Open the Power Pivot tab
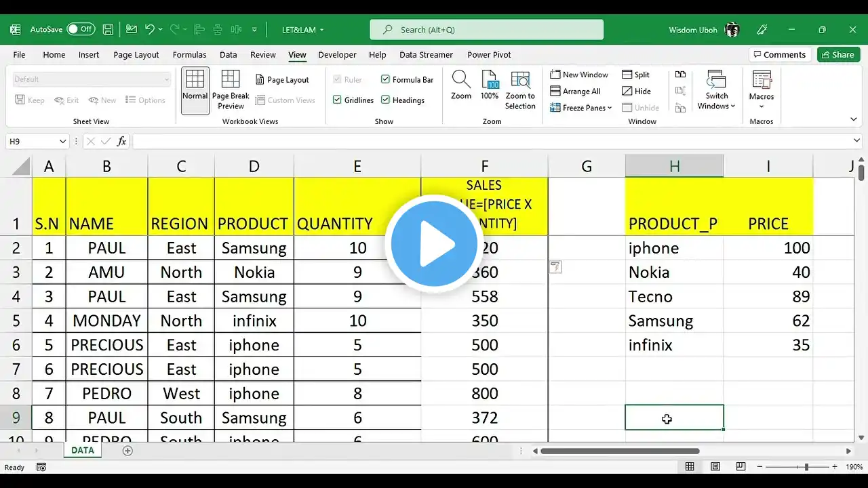The height and width of the screenshot is (488, 868). [489, 55]
